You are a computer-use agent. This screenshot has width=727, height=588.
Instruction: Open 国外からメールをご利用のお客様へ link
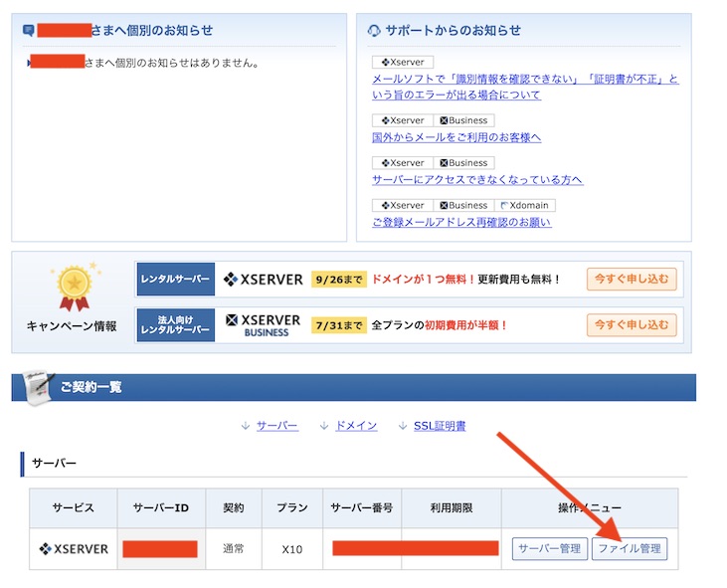456,137
